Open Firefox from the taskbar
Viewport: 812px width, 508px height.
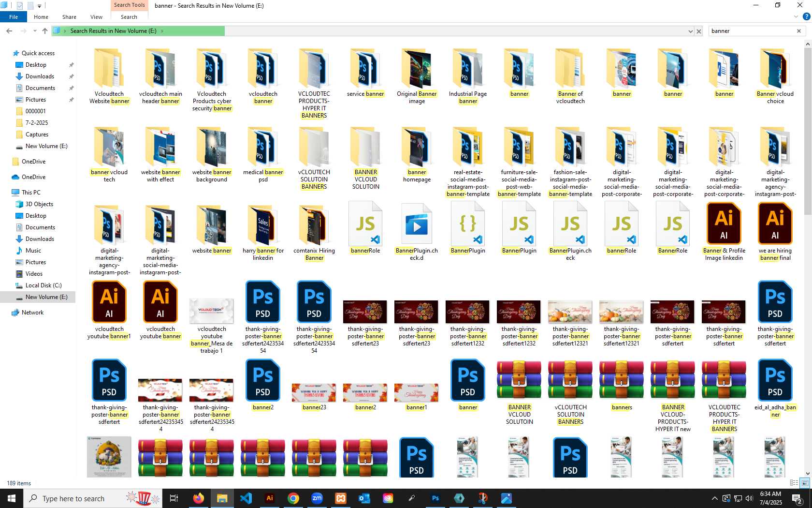coord(198,498)
